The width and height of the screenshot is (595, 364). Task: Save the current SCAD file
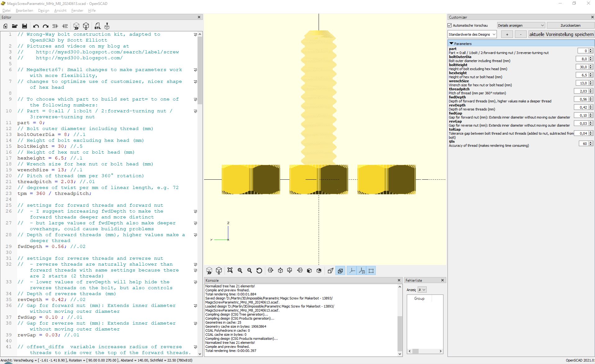[x=25, y=26]
